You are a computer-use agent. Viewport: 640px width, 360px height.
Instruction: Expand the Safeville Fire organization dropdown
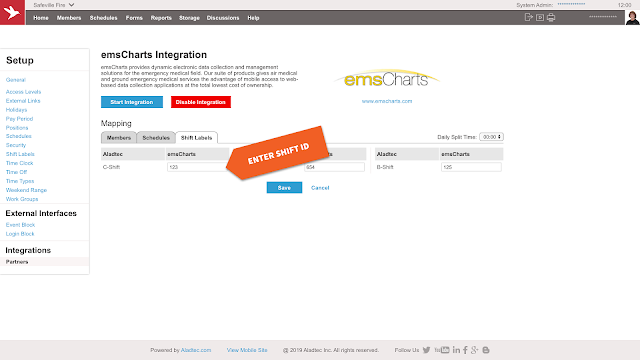[54, 5]
